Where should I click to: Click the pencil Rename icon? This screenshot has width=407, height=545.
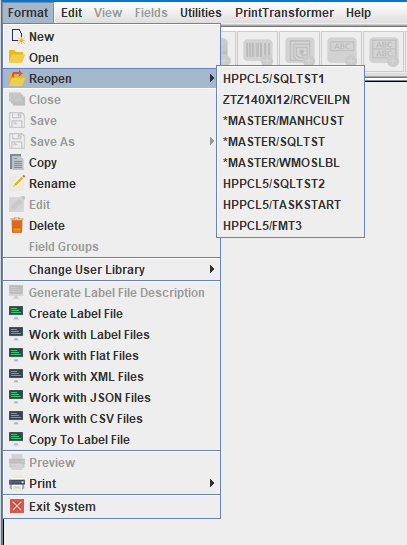click(17, 183)
